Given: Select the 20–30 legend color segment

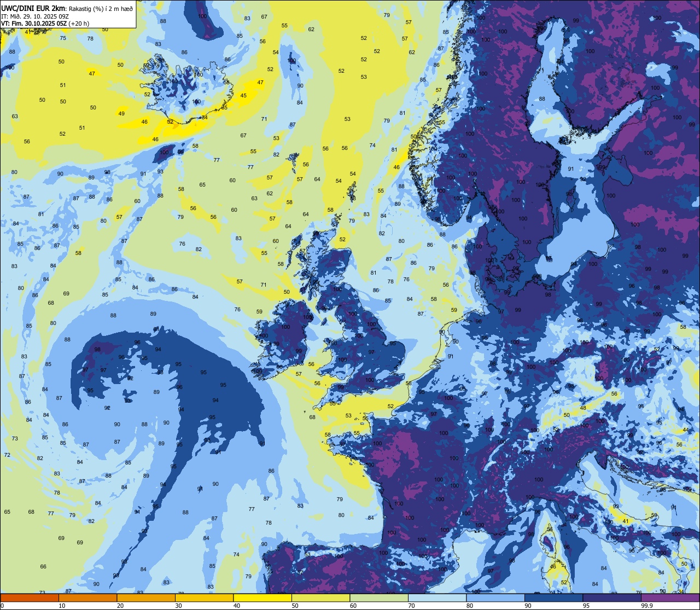Looking at the screenshot, I should pyautogui.click(x=146, y=597).
